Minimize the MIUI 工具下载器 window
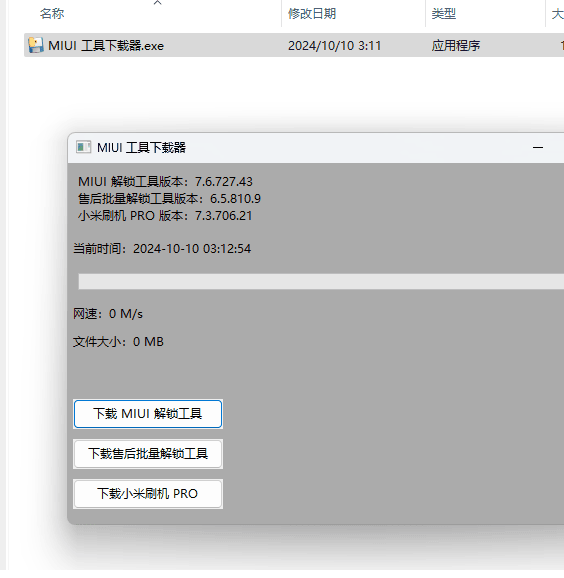The image size is (564, 578). tap(538, 147)
